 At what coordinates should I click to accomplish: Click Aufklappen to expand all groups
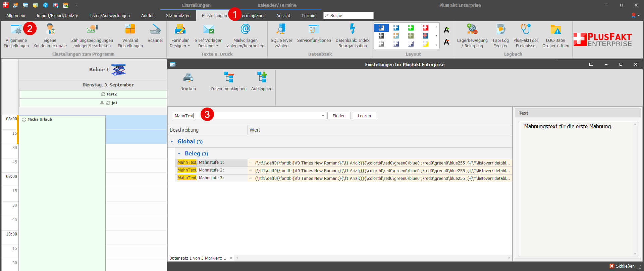point(262,81)
